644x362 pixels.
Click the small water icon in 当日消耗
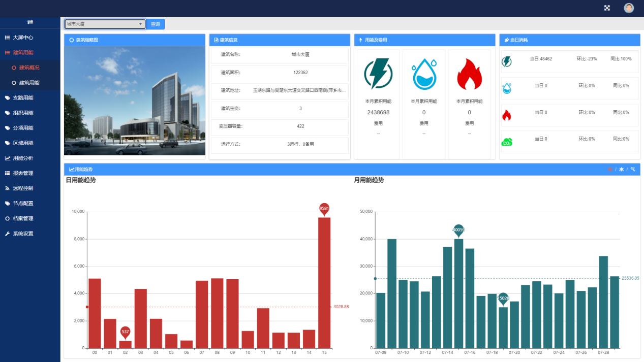tap(507, 88)
